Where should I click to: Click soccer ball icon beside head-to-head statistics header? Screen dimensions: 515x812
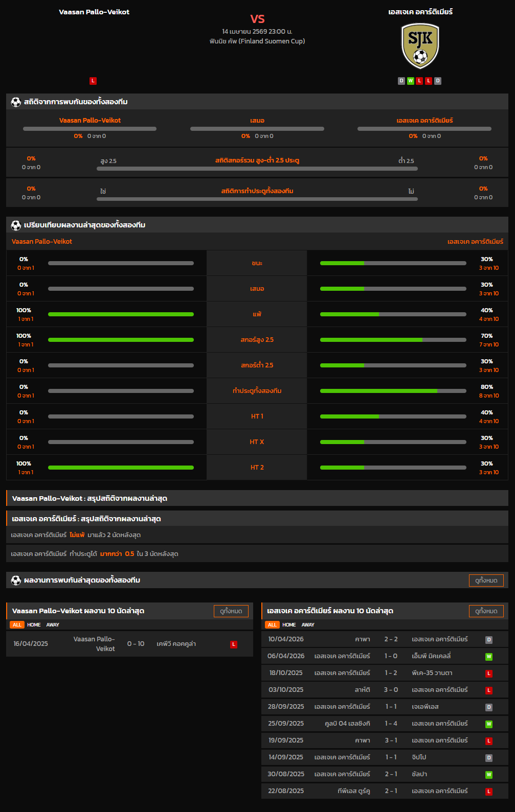click(16, 102)
